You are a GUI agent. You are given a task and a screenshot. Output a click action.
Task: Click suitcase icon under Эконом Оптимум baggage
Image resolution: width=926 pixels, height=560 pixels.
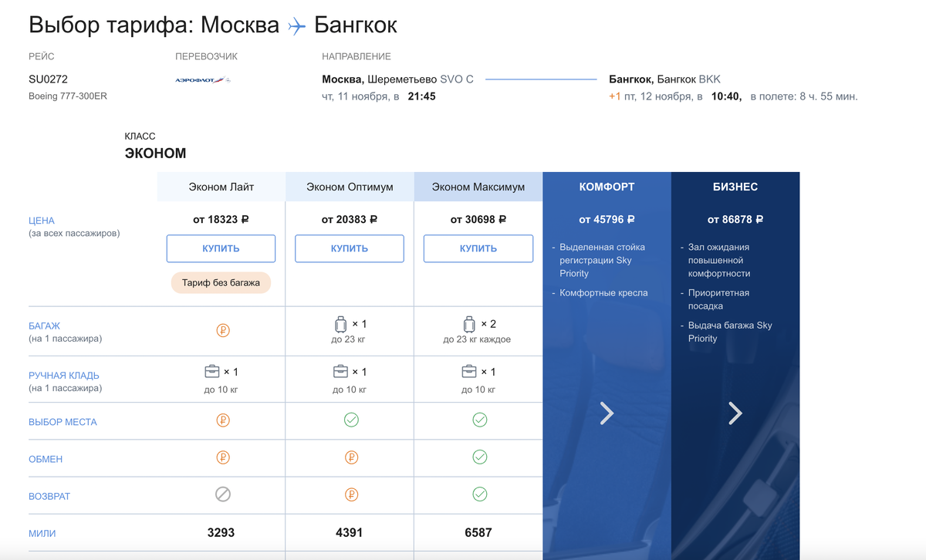point(340,324)
